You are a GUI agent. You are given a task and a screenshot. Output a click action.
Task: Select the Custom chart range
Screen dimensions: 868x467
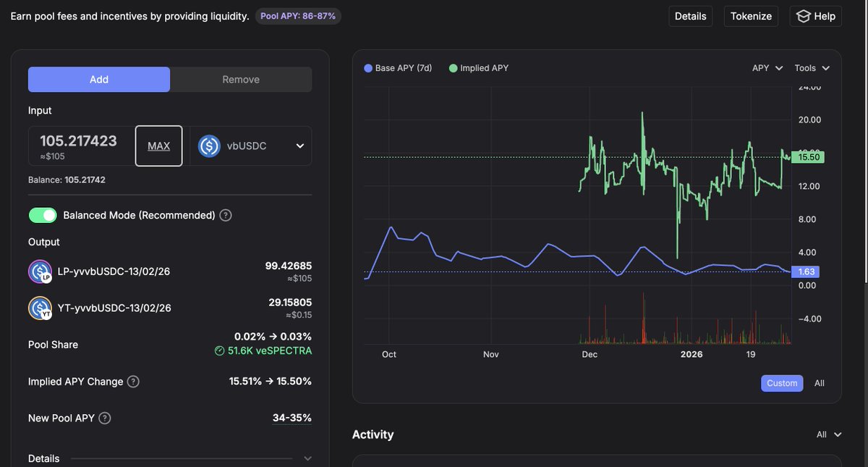[782, 383]
